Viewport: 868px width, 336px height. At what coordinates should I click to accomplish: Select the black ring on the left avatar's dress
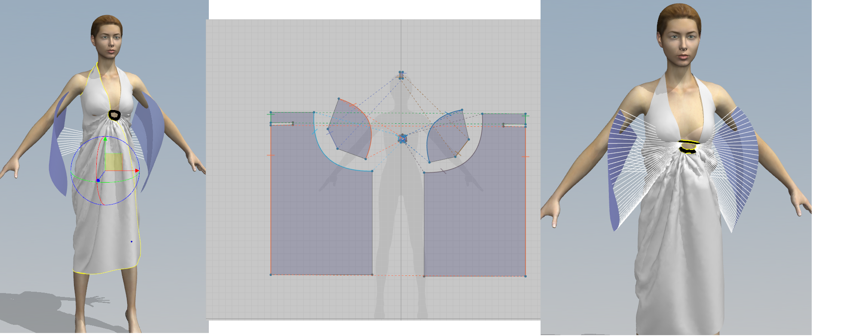114,115
